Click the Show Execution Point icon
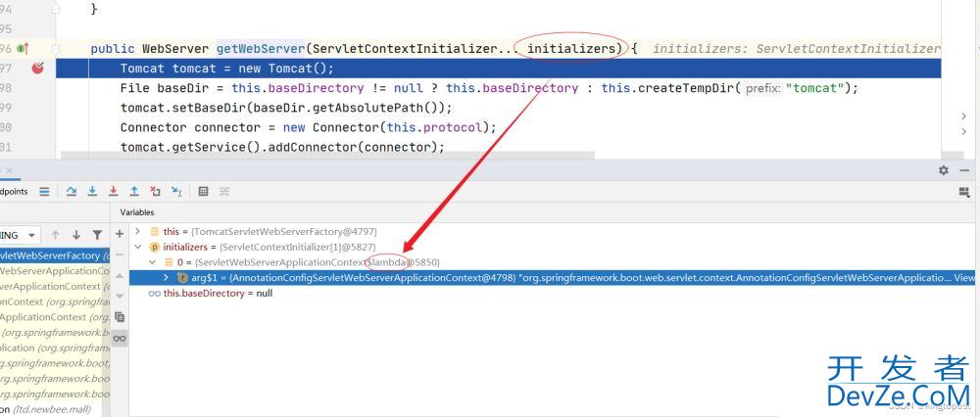Screen dimensions: 980x417 [44, 192]
